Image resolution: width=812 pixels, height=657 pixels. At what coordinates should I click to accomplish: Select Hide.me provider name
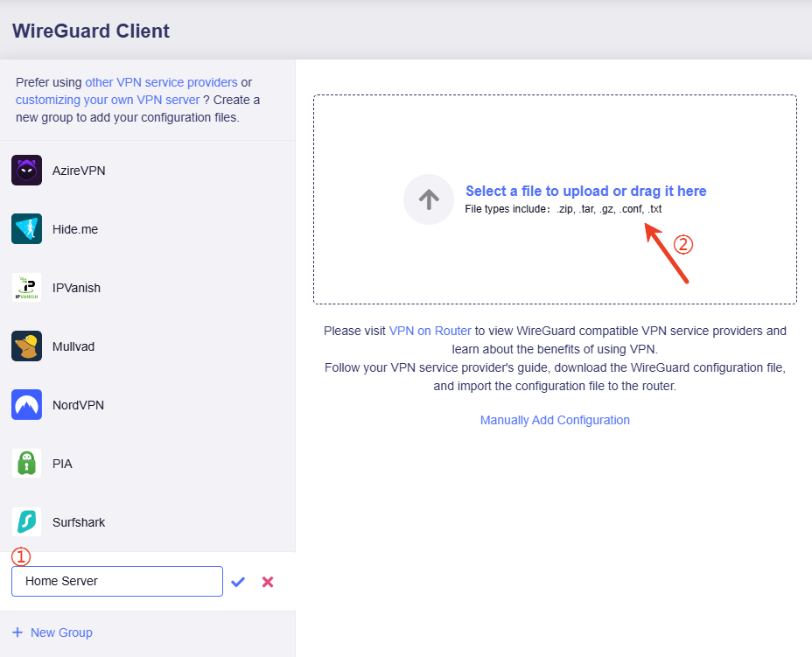pyautogui.click(x=75, y=229)
